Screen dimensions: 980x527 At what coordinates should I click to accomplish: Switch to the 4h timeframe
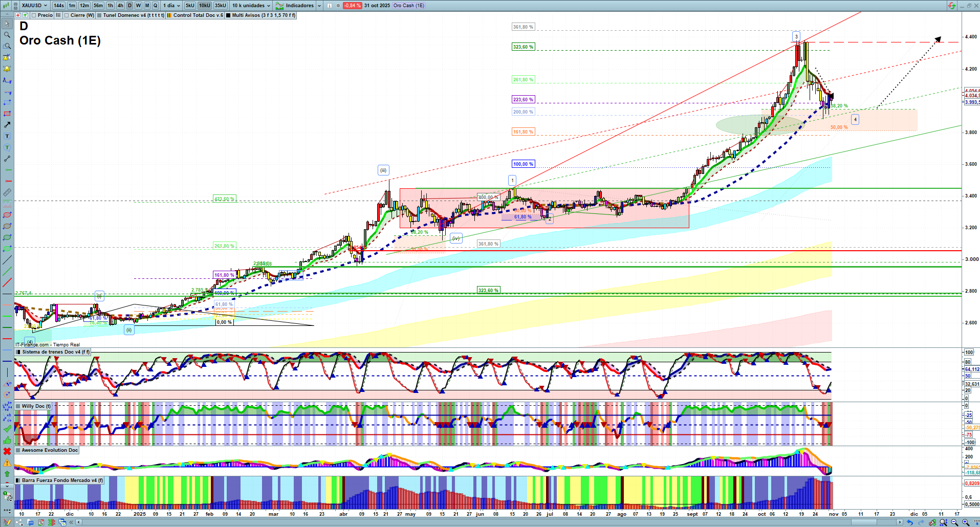point(120,6)
